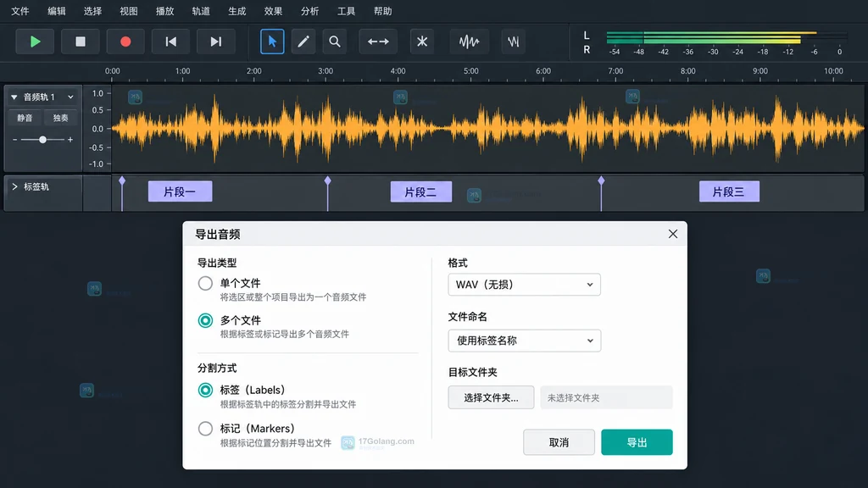
Task: Click the track gain slider knob
Action: pyautogui.click(x=42, y=140)
